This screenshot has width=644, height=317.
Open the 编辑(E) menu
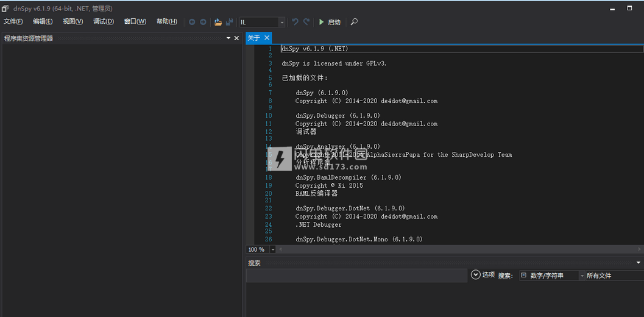(43, 22)
